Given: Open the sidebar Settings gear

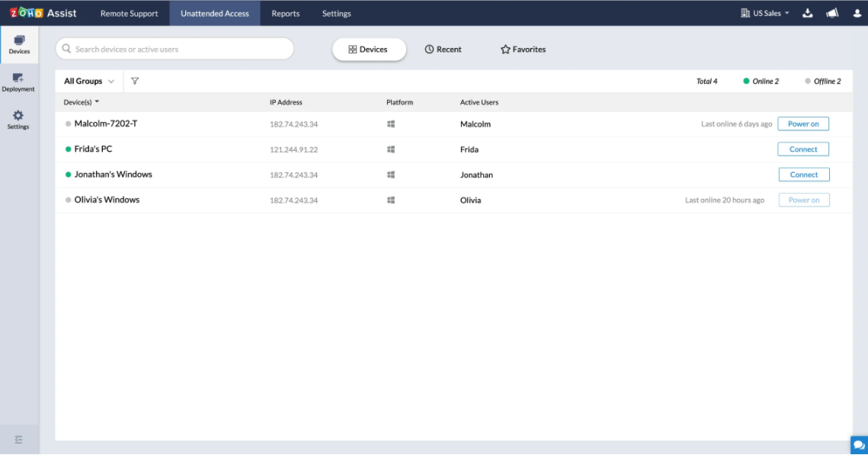Looking at the screenshot, I should [18, 119].
